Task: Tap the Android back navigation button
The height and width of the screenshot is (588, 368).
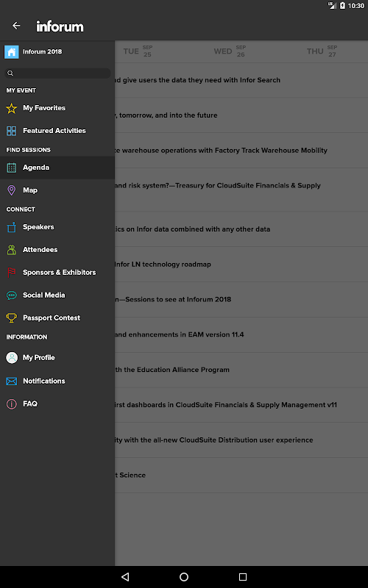Action: (x=125, y=577)
